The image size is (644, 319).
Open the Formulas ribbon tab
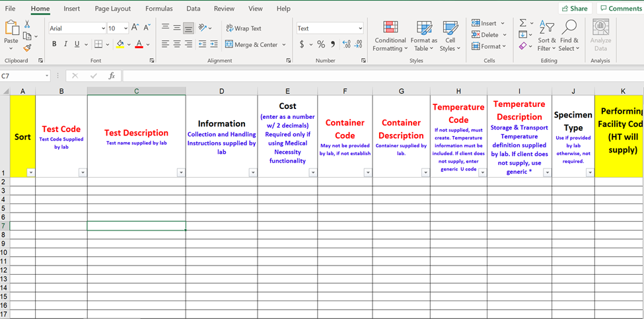click(159, 9)
